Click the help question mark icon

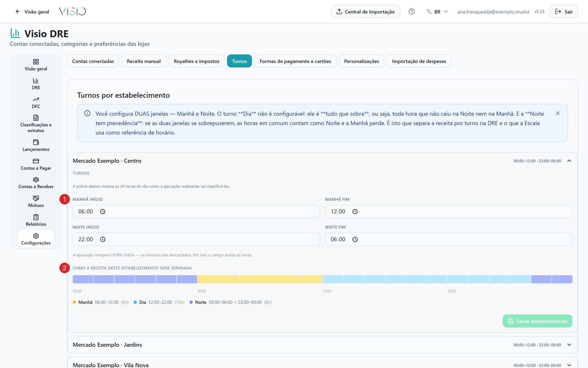click(x=412, y=11)
